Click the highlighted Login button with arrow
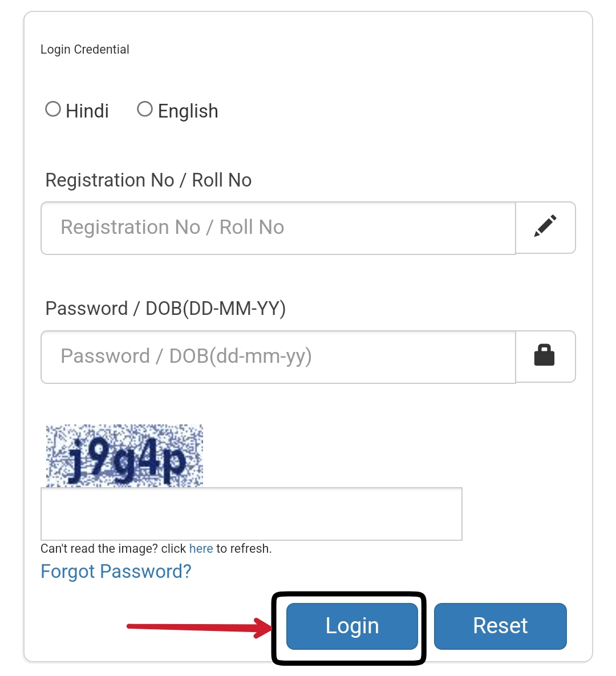This screenshot has height=676, width=616. point(352,626)
